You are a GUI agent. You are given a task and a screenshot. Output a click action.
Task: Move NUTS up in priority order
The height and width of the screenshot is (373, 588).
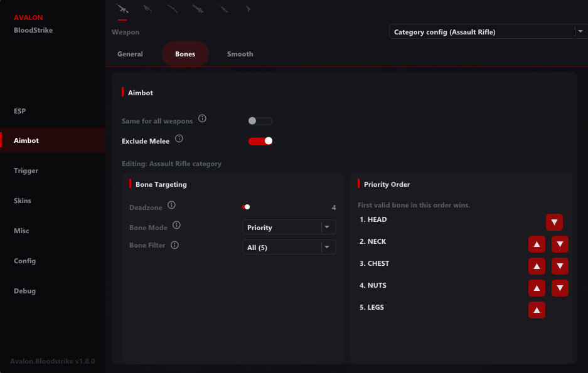click(x=537, y=288)
